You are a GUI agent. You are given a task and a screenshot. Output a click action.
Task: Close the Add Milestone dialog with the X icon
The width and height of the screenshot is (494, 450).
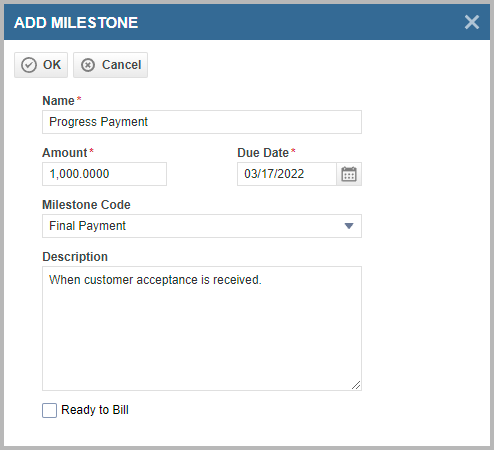tap(472, 22)
